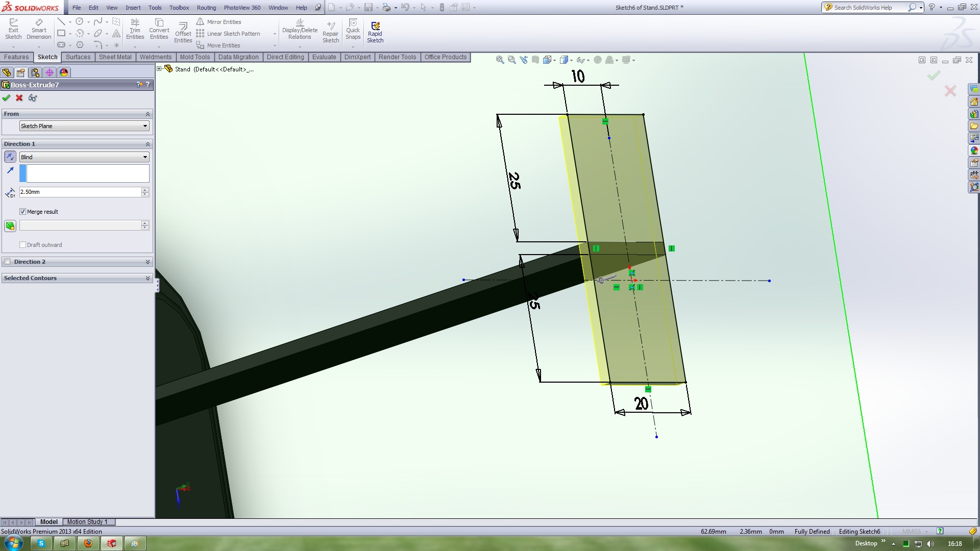Toggle detailed preview glasses icon
This screenshot has height=551, width=980.
coord(33,98)
